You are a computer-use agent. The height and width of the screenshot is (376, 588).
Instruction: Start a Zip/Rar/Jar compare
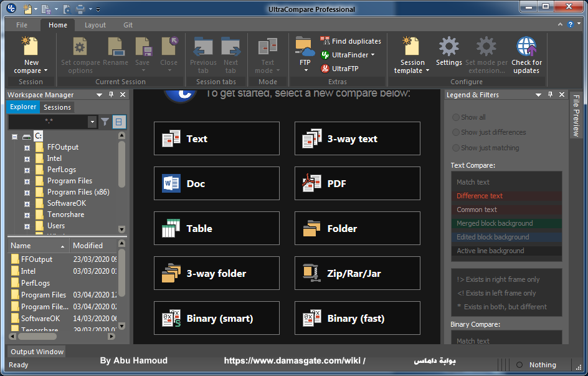[358, 273]
